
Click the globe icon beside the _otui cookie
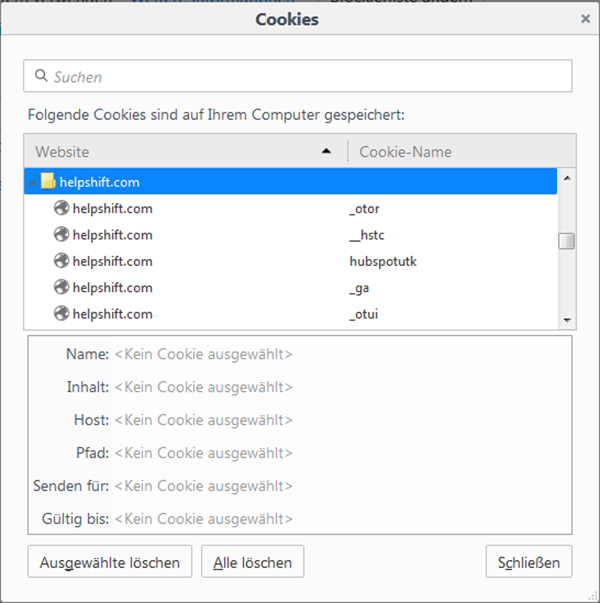point(61,313)
